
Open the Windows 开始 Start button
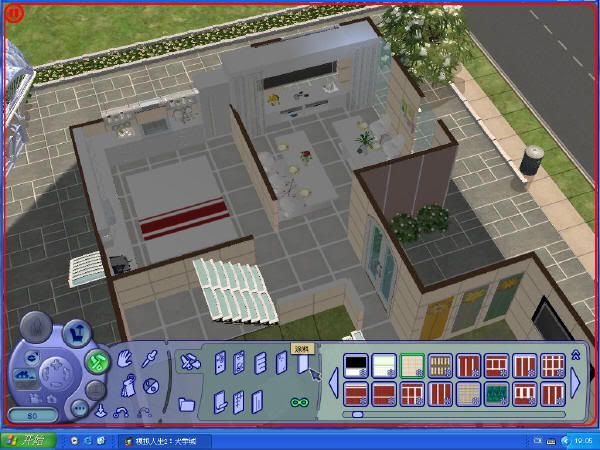[x=28, y=440]
